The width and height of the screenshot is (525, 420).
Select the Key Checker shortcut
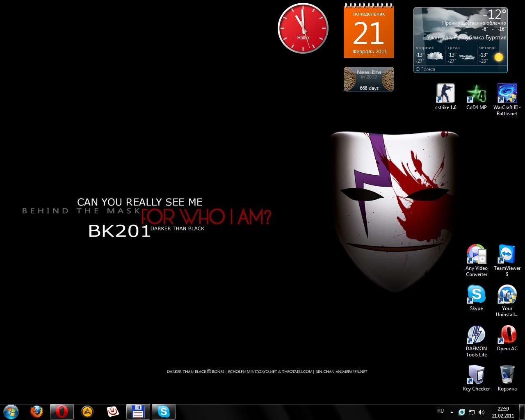click(x=476, y=375)
